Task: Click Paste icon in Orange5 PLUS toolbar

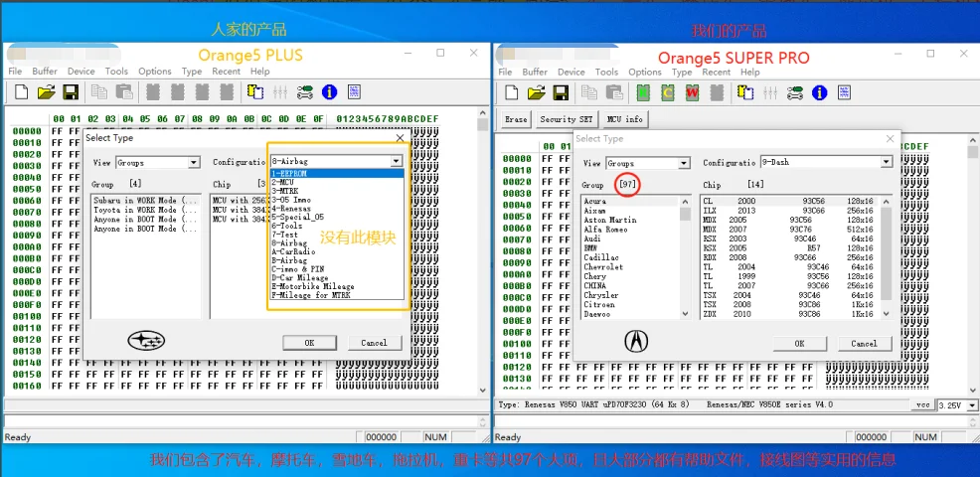Action: [124, 92]
